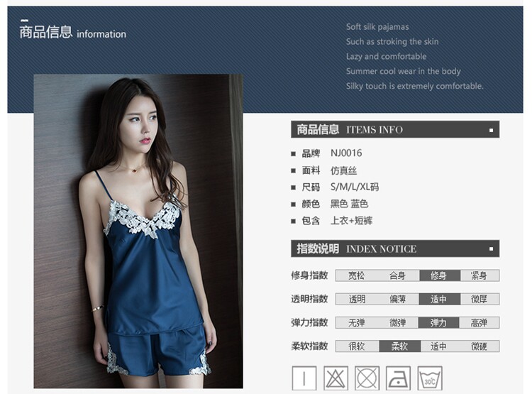Select the 弹力 elasticity cell
This screenshot has width=532, height=394.
click(438, 323)
